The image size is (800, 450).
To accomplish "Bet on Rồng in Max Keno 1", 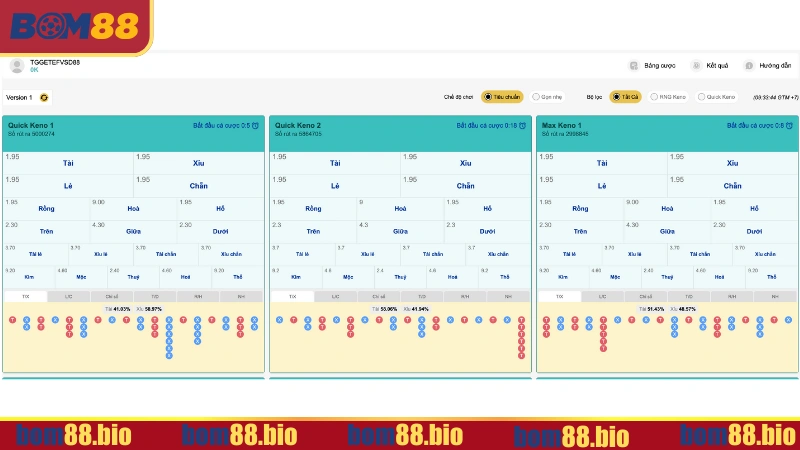I will coord(580,209).
